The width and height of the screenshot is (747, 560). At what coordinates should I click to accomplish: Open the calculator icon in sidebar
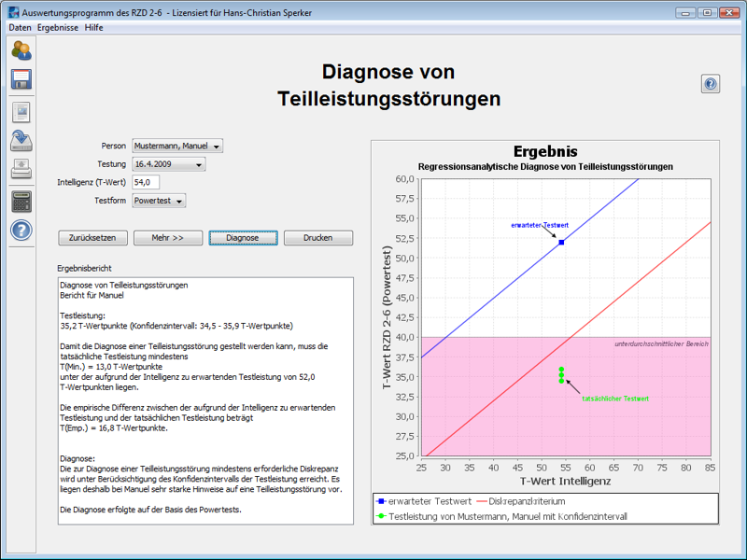(21, 201)
